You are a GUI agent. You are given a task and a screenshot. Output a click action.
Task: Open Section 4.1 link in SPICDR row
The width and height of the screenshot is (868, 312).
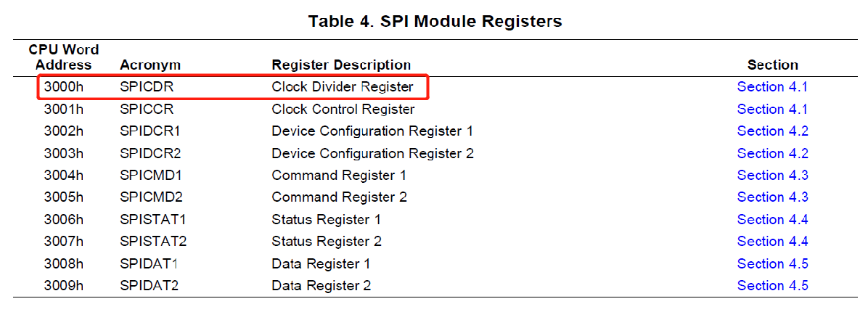pyautogui.click(x=772, y=87)
